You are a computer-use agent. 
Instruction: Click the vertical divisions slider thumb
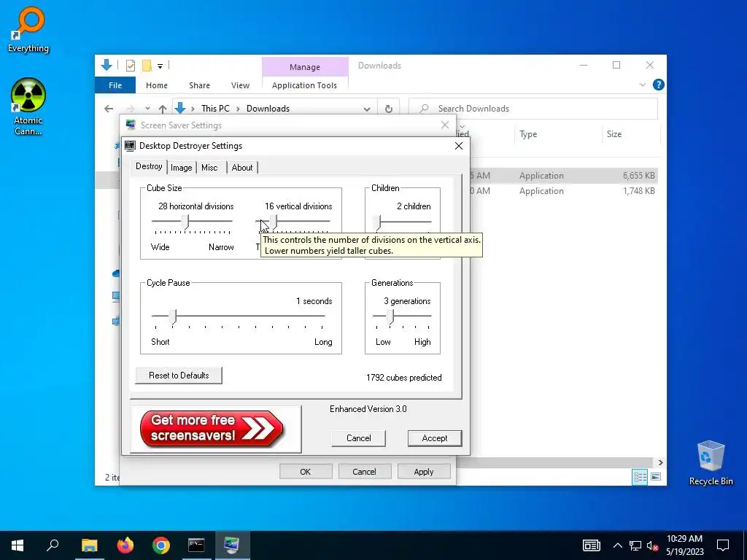274,222
